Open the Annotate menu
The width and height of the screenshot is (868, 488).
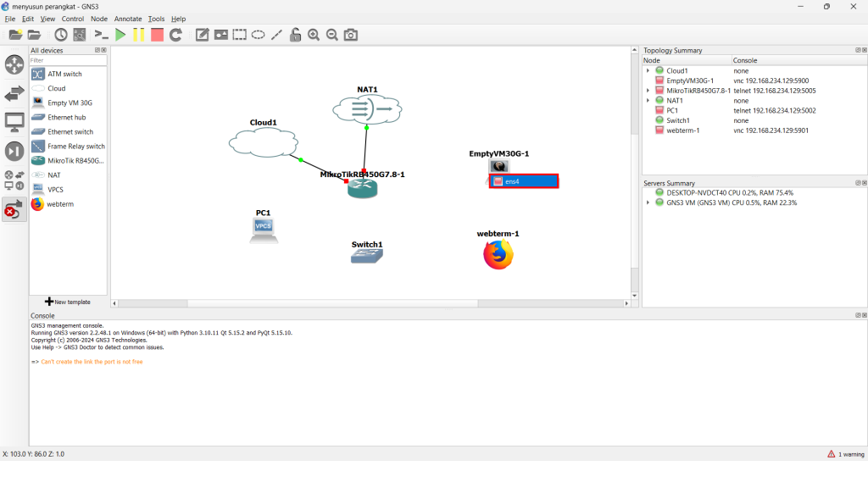(x=128, y=19)
